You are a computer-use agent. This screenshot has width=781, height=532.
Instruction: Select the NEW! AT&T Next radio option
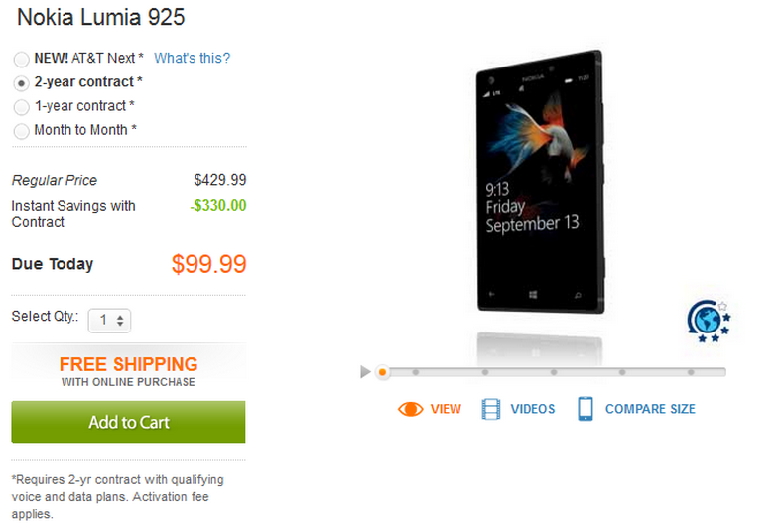point(22,59)
